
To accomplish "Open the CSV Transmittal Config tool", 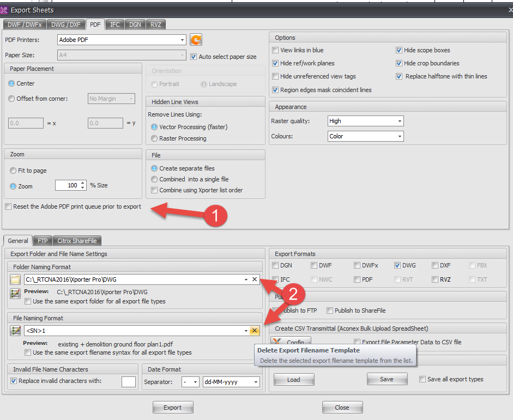I will (291, 342).
